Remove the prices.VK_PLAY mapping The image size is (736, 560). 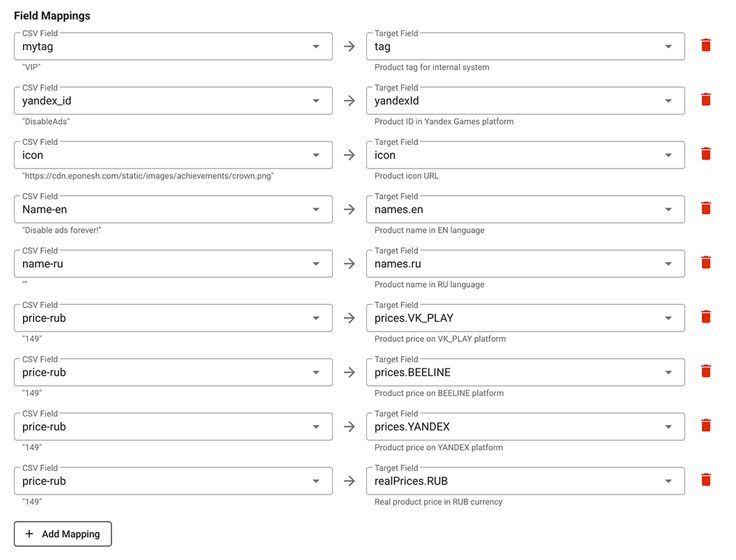coord(705,318)
